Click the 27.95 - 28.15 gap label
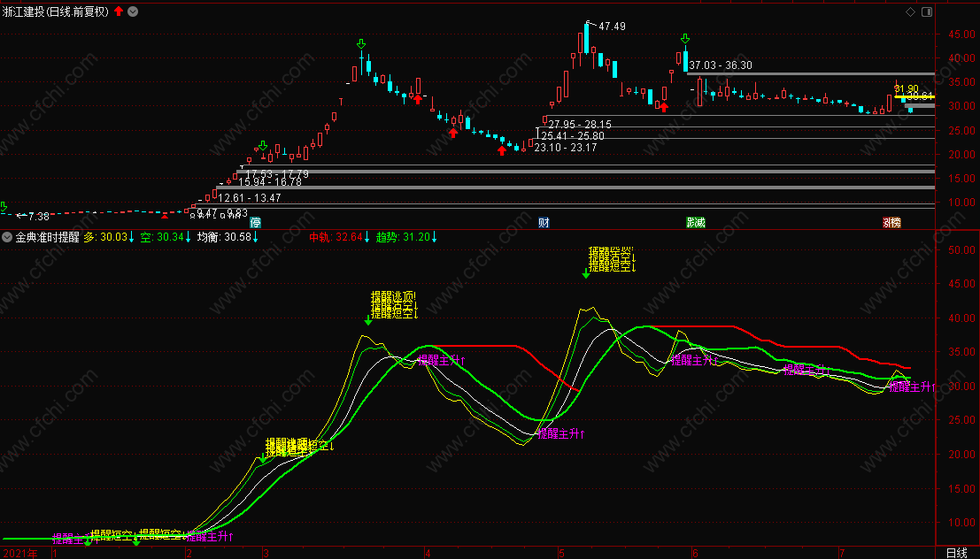Viewport: 980px width, 559px height. (x=580, y=125)
